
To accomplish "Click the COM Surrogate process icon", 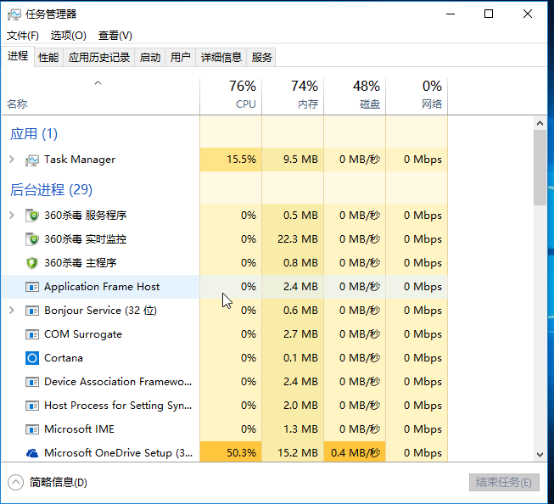I will click(32, 334).
